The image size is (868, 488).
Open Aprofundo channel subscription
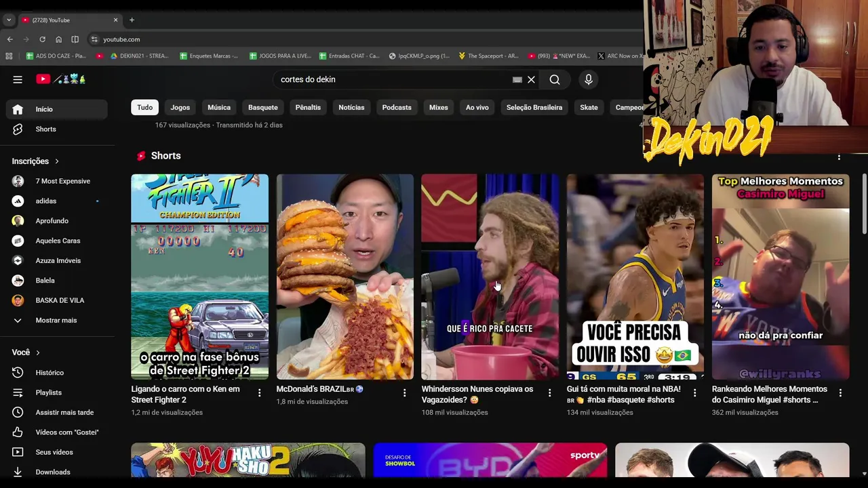[57, 221]
